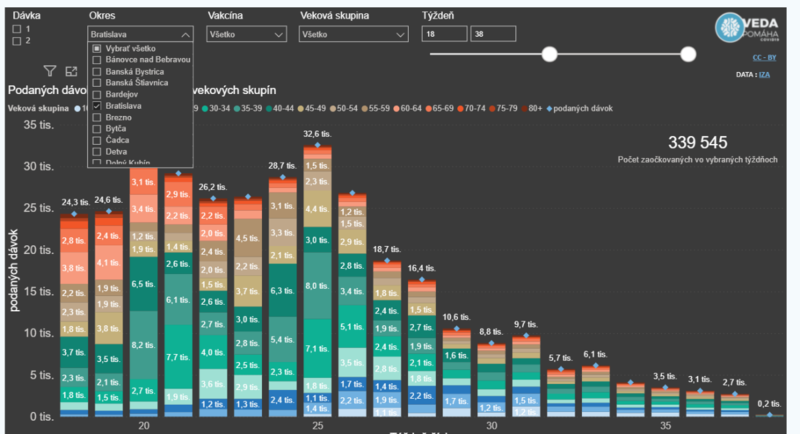Open the filter funnel icon

tap(49, 71)
